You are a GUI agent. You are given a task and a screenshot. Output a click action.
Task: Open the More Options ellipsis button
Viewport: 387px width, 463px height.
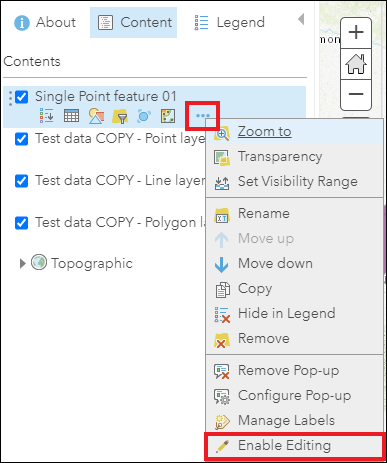[x=203, y=116]
